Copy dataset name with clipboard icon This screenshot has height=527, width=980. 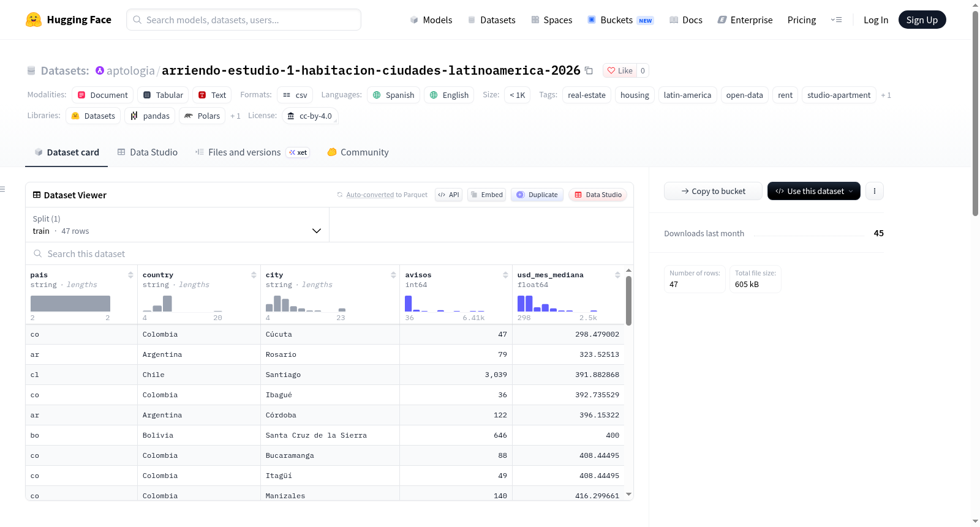pyautogui.click(x=589, y=70)
